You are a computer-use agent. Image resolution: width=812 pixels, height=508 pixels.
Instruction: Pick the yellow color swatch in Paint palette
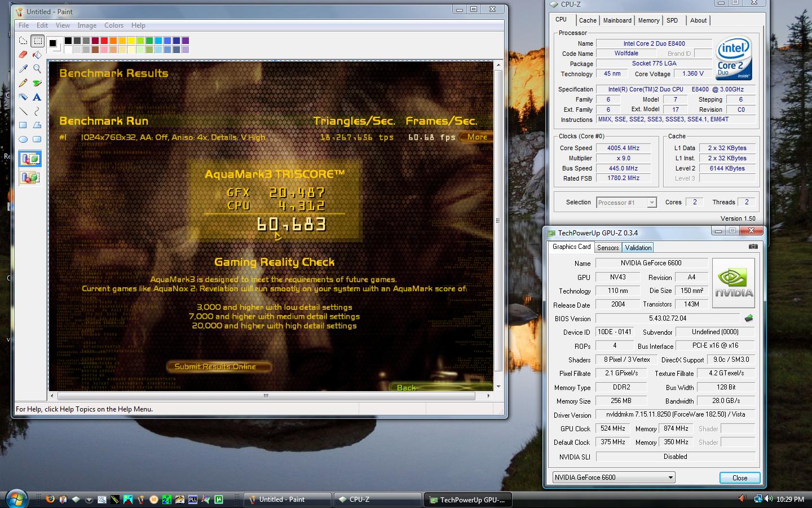[131, 41]
